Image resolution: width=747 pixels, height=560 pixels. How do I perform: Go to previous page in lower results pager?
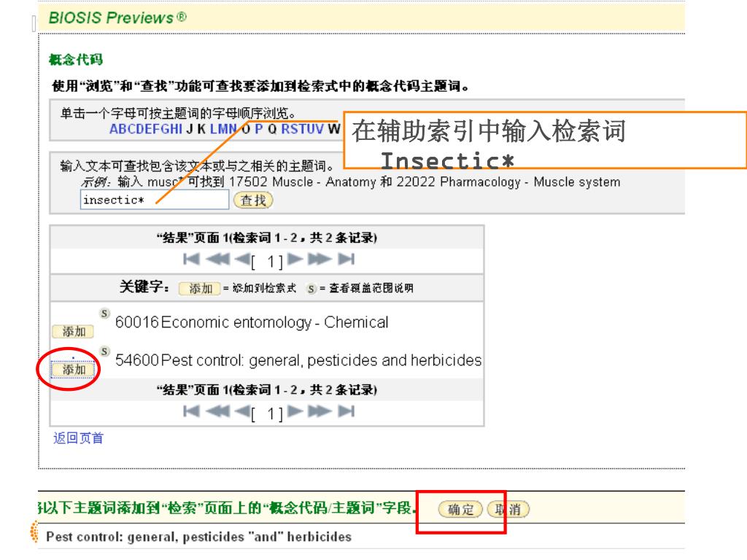tap(243, 411)
